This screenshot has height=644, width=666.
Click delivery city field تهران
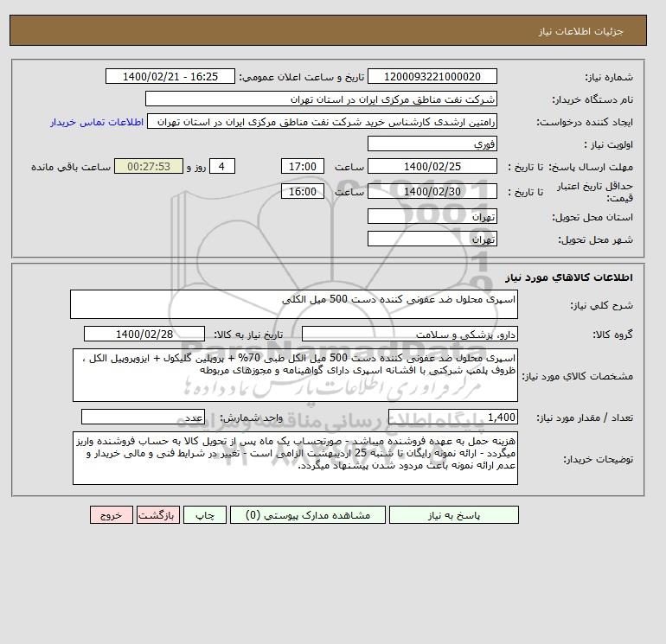point(432,239)
